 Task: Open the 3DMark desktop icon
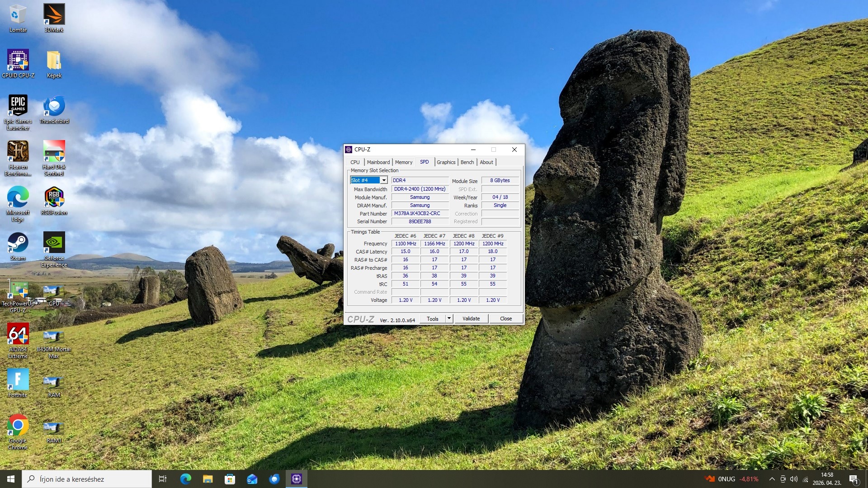54,15
